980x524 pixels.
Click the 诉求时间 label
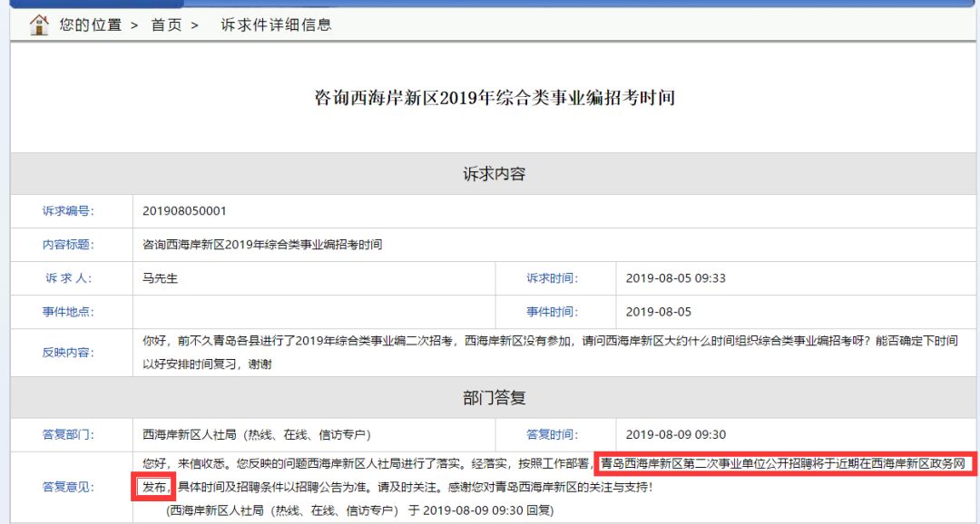[x=552, y=278]
